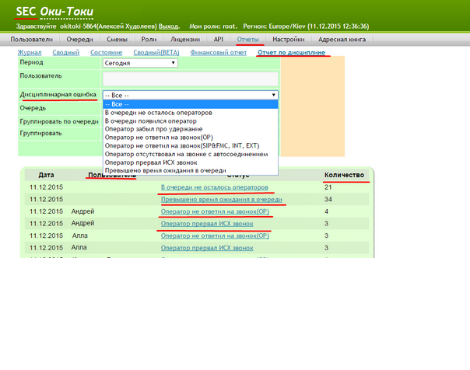Click the Пользователь input field
This screenshot has height=370, width=470.
tap(190, 79)
